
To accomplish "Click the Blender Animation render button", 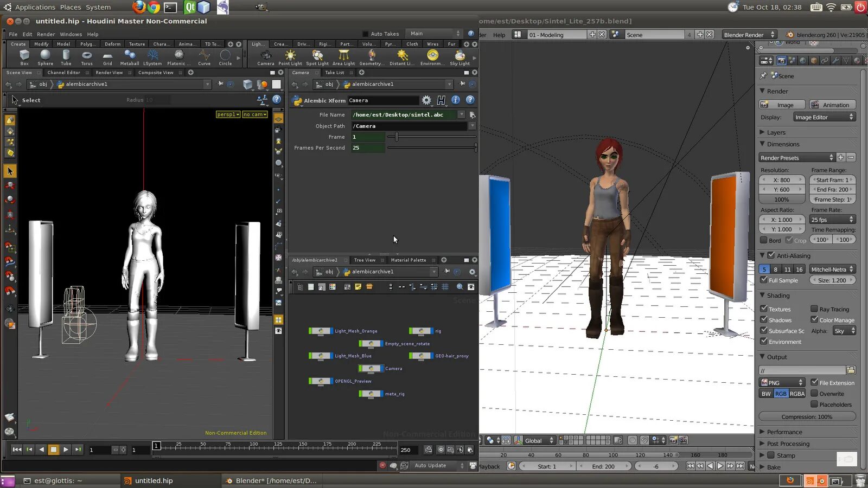I will 832,105.
